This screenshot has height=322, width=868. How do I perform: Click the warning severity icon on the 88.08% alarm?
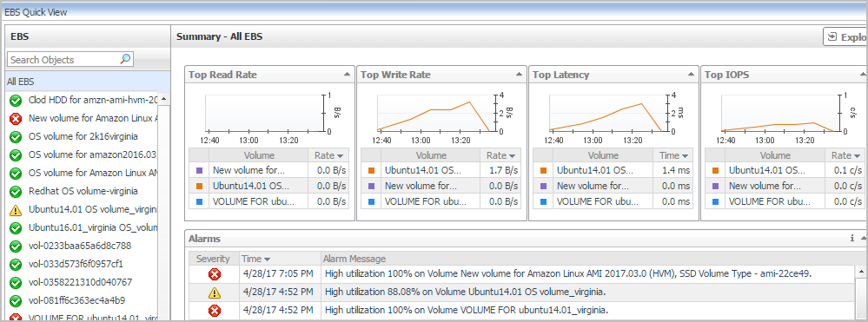tap(215, 292)
